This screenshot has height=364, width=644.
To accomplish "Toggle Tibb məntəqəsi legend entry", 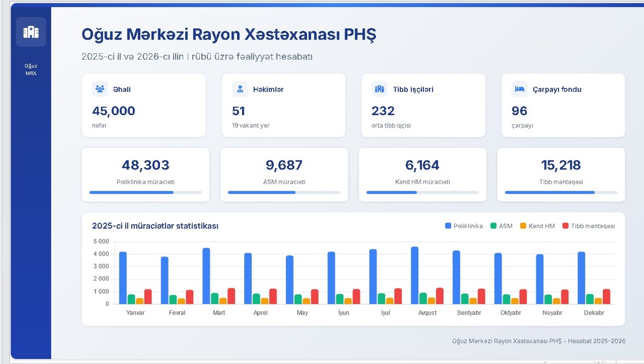I will coord(589,226).
